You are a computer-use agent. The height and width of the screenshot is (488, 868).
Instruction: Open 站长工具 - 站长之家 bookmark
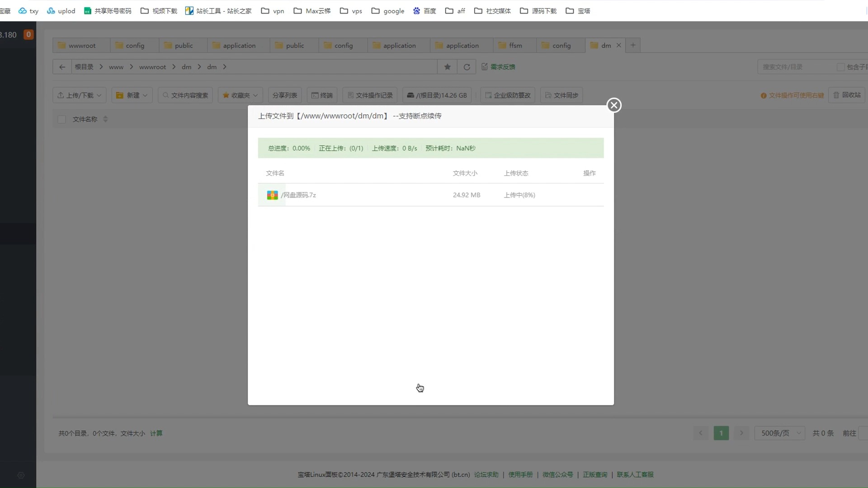(x=218, y=11)
